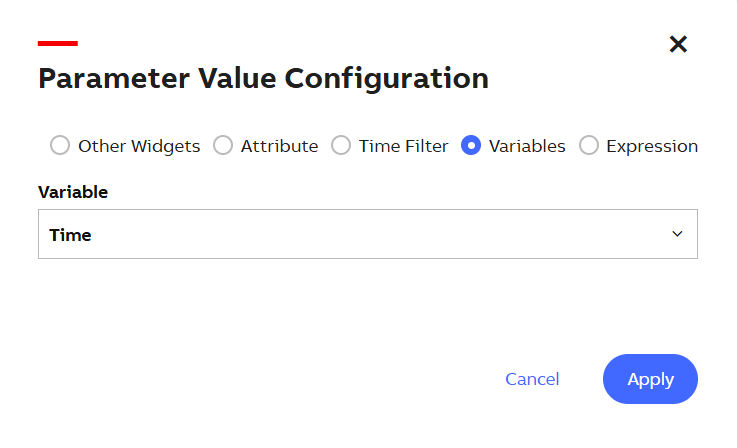Select the Variables radio button circle
The width and height of the screenshot is (737, 448).
[x=471, y=146]
